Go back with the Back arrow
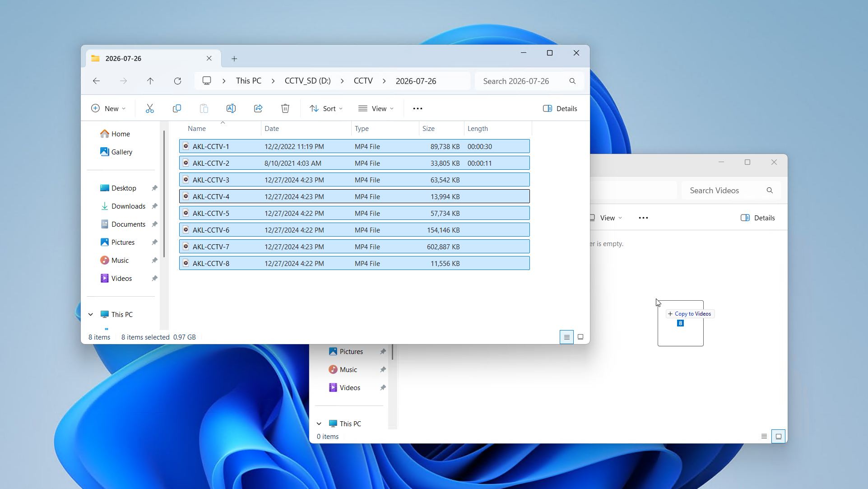868x489 pixels. pyautogui.click(x=96, y=81)
